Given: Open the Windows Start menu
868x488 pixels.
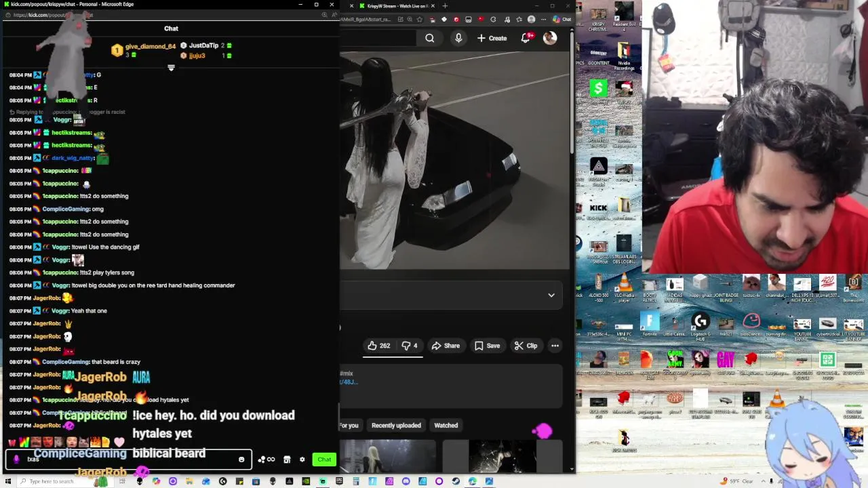Looking at the screenshot, I should [x=9, y=481].
